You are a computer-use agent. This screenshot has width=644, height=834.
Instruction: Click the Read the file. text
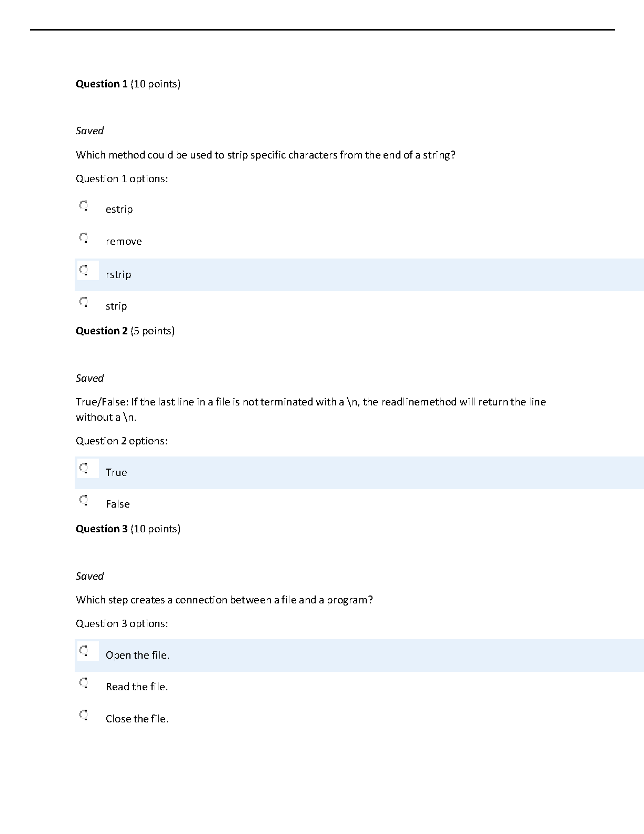tap(137, 687)
